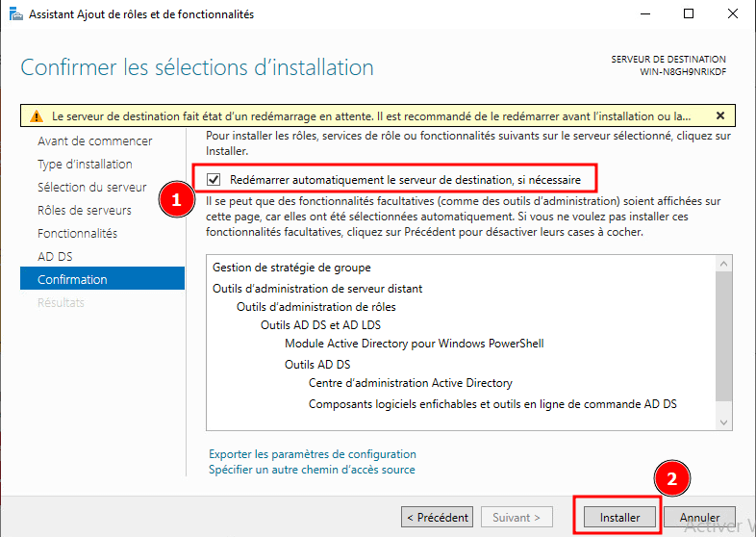Open the Exporter les paramètres de configuration link

click(x=313, y=454)
